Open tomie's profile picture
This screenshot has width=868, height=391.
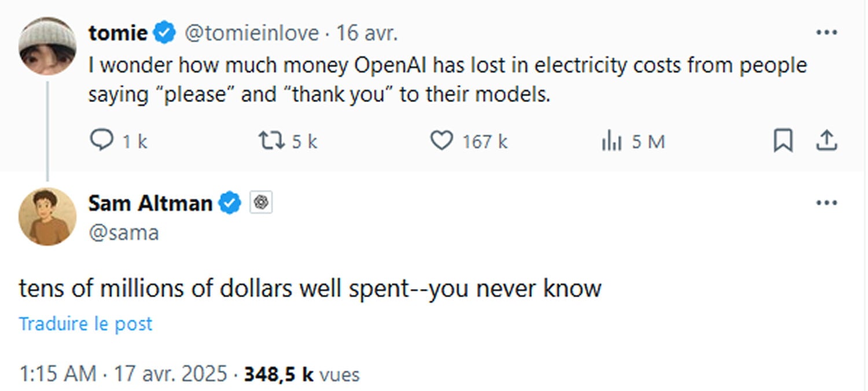(47, 46)
